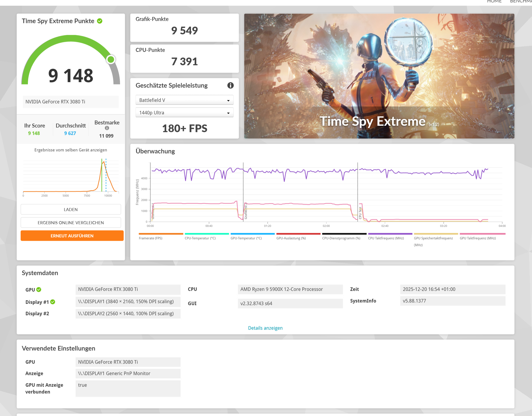Toggle Framerate (FPS) series in monitoring chart

[x=151, y=238]
